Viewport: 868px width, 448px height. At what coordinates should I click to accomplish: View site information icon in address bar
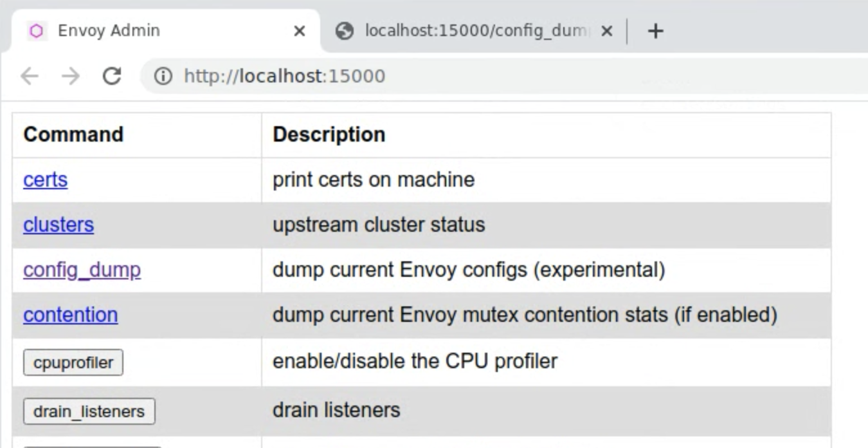click(164, 77)
